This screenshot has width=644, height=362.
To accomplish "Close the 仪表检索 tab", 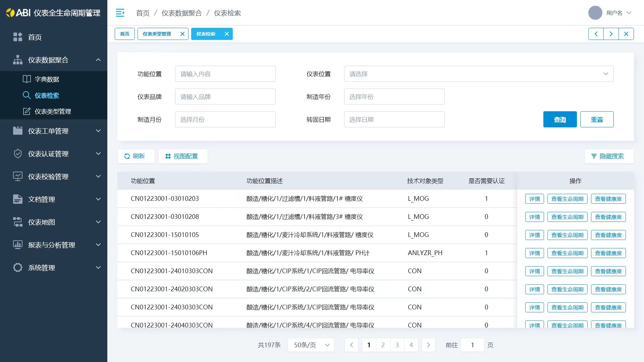I will point(227,34).
